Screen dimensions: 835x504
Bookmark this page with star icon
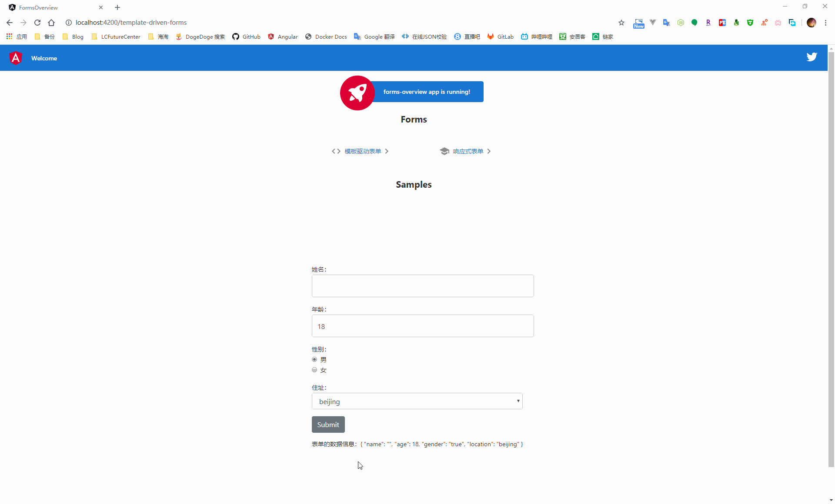tap(621, 23)
